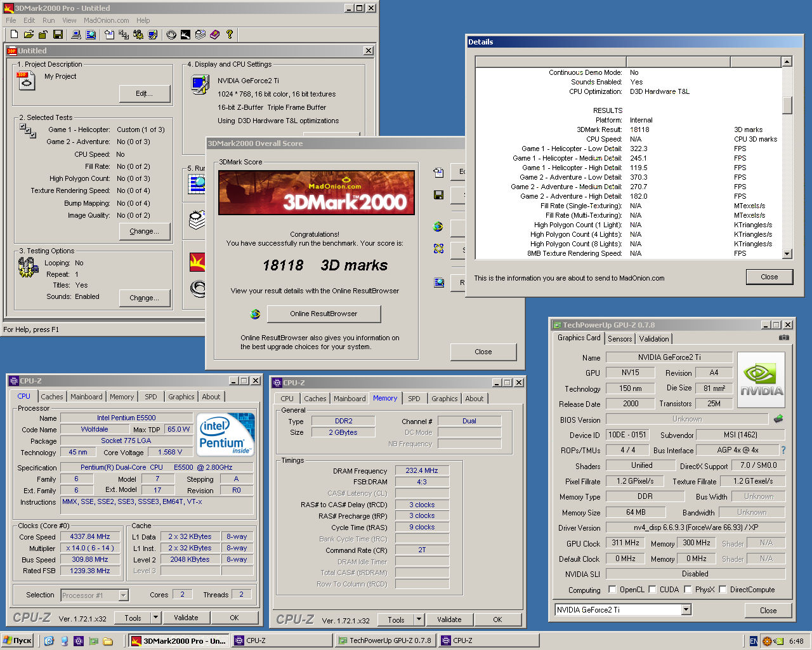The image size is (812, 650).
Task: Click Details list scrollbar down arrow
Action: (787, 254)
